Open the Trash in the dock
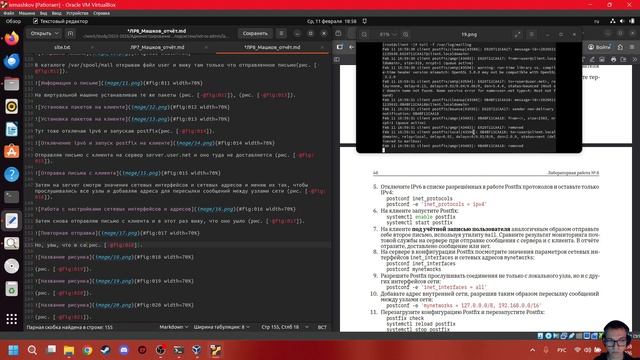The image size is (640, 360). tap(11, 289)
